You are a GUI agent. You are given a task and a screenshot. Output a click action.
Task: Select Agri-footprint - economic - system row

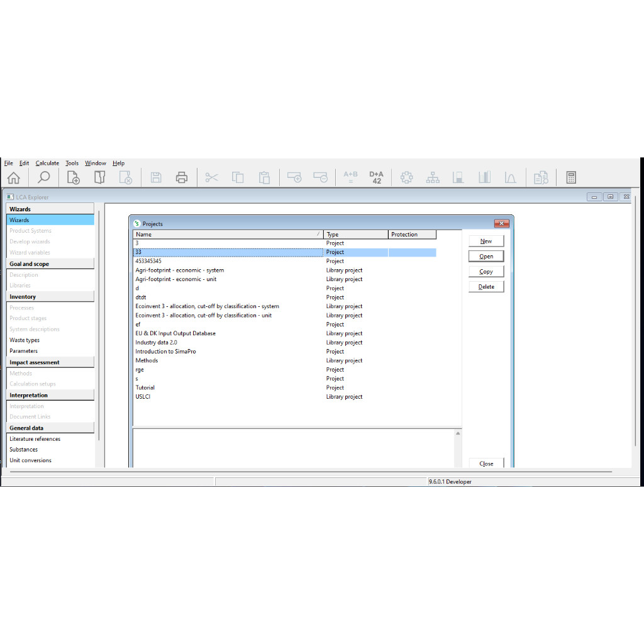285,270
